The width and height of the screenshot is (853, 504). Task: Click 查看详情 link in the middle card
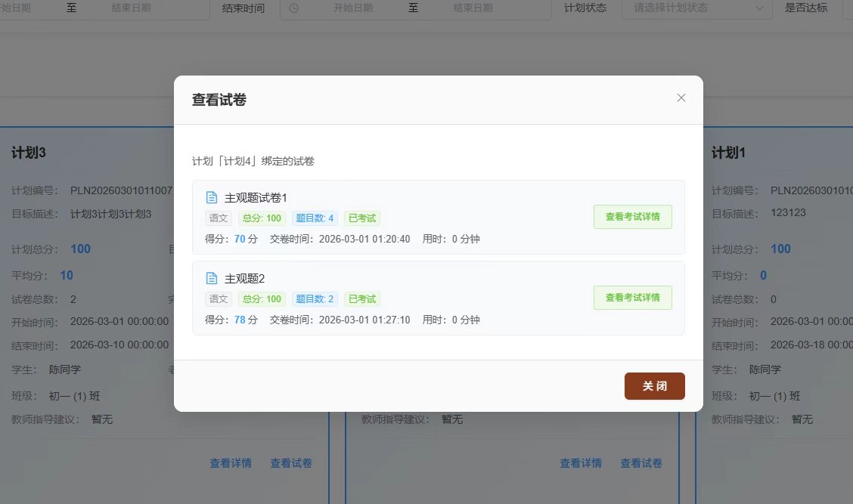(581, 463)
